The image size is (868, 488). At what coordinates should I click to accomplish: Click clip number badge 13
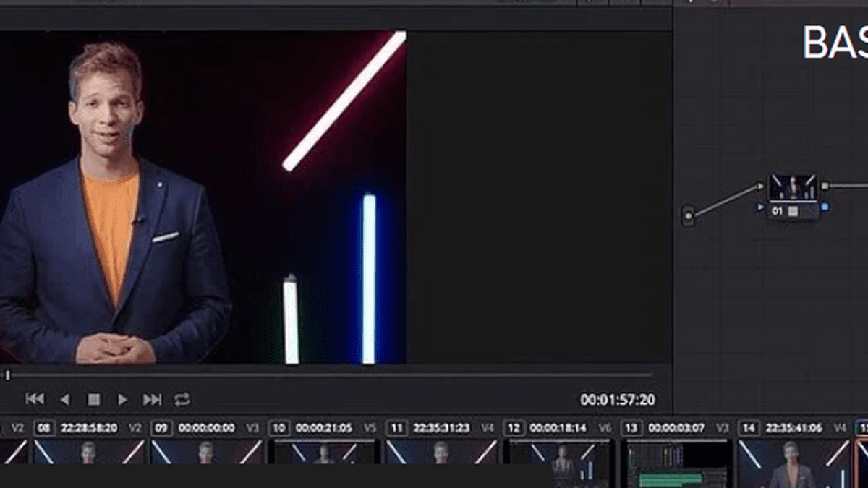tap(631, 428)
